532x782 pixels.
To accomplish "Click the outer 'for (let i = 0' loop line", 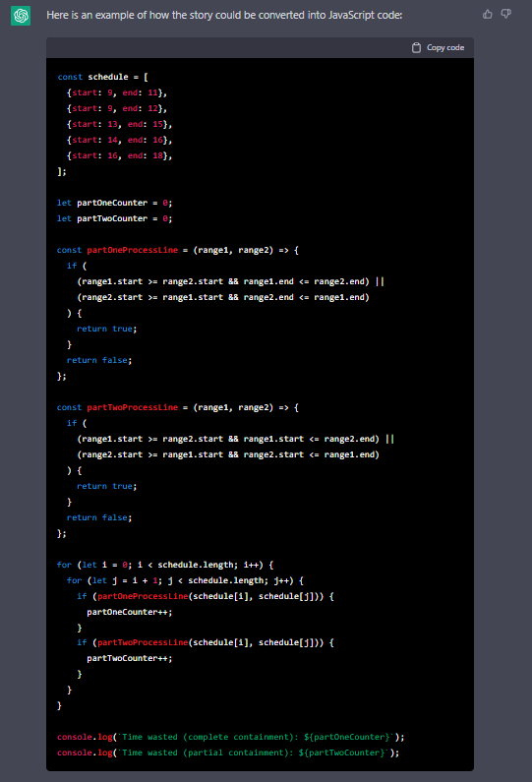I will [x=165, y=565].
